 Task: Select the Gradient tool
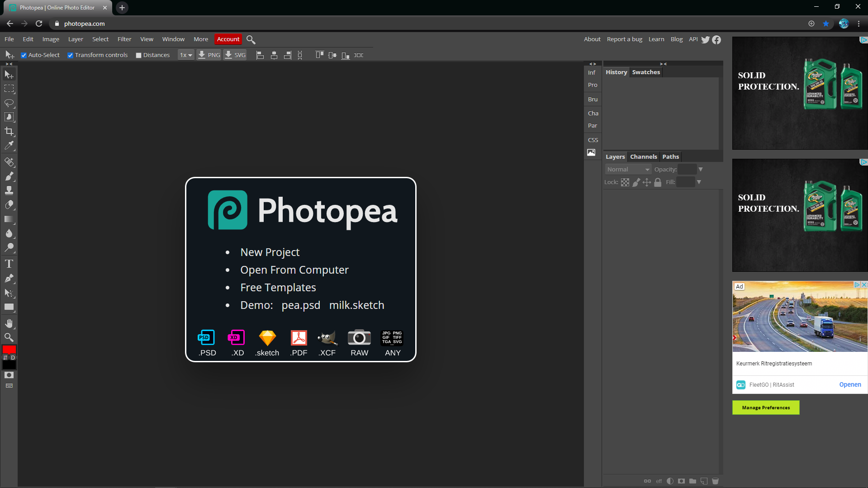pos(9,220)
